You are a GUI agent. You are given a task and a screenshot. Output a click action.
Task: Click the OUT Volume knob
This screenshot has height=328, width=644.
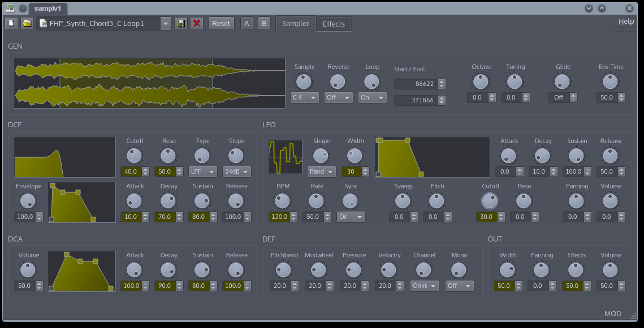(x=610, y=270)
